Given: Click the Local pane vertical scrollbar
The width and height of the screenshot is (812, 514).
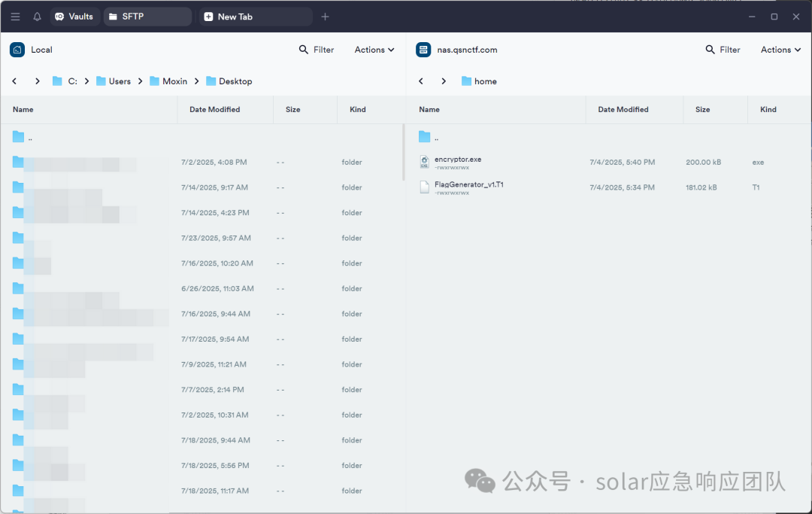Looking at the screenshot, I should (404, 152).
